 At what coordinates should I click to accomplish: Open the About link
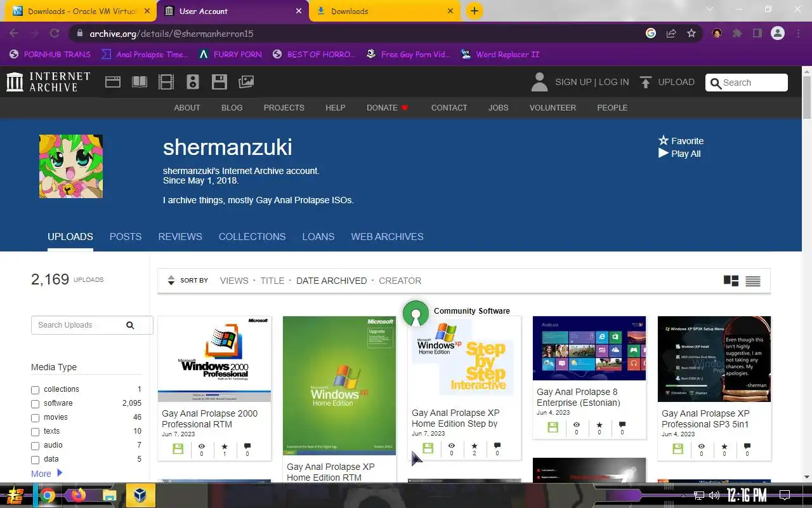187,107
